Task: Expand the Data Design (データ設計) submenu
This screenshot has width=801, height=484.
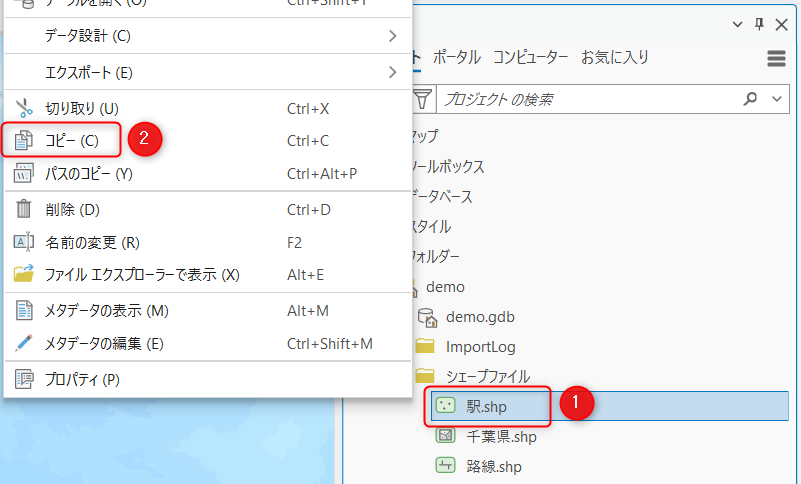Action: (x=392, y=36)
